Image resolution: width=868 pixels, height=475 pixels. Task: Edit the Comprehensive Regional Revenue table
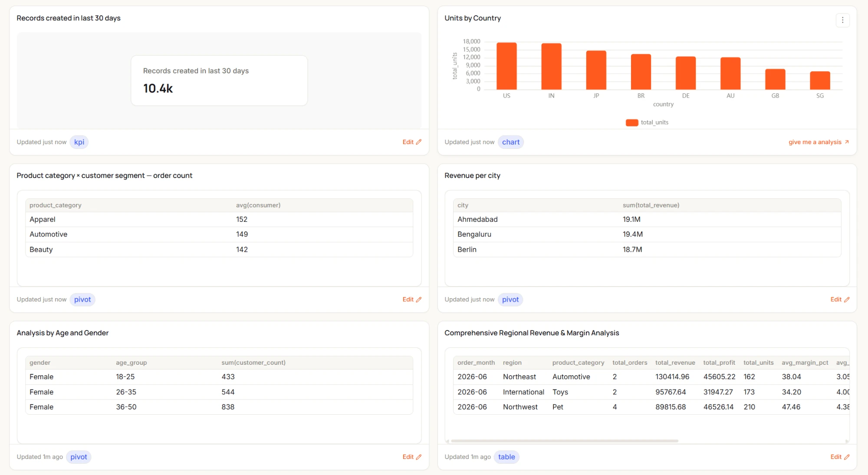[x=840, y=457]
